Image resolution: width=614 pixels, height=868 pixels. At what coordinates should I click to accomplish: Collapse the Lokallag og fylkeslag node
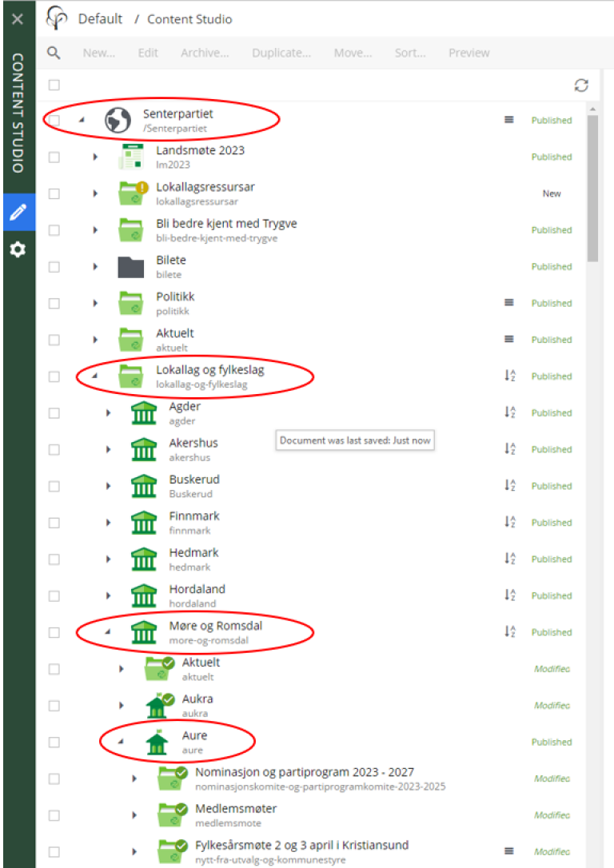pyautogui.click(x=95, y=376)
